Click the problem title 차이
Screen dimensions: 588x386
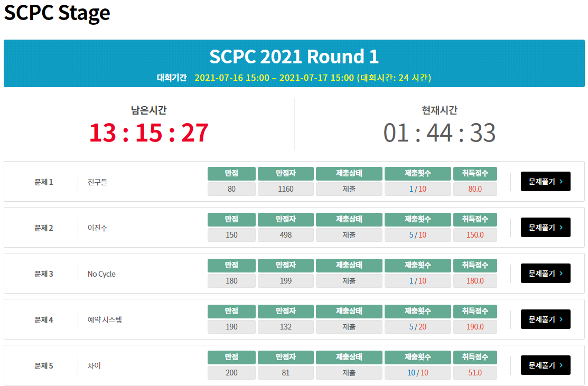[94, 366]
